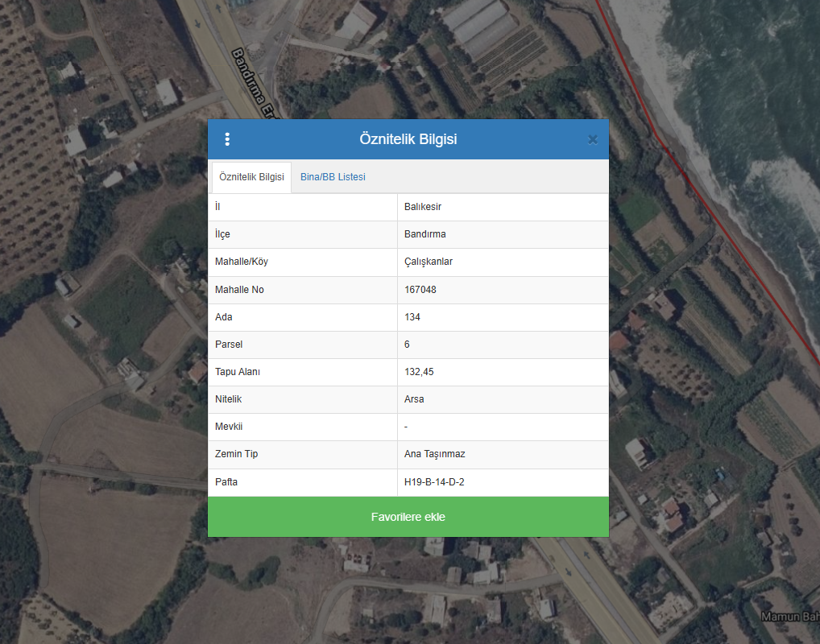Select the Mahalle No value 167048
This screenshot has height=644, width=820.
(x=420, y=290)
